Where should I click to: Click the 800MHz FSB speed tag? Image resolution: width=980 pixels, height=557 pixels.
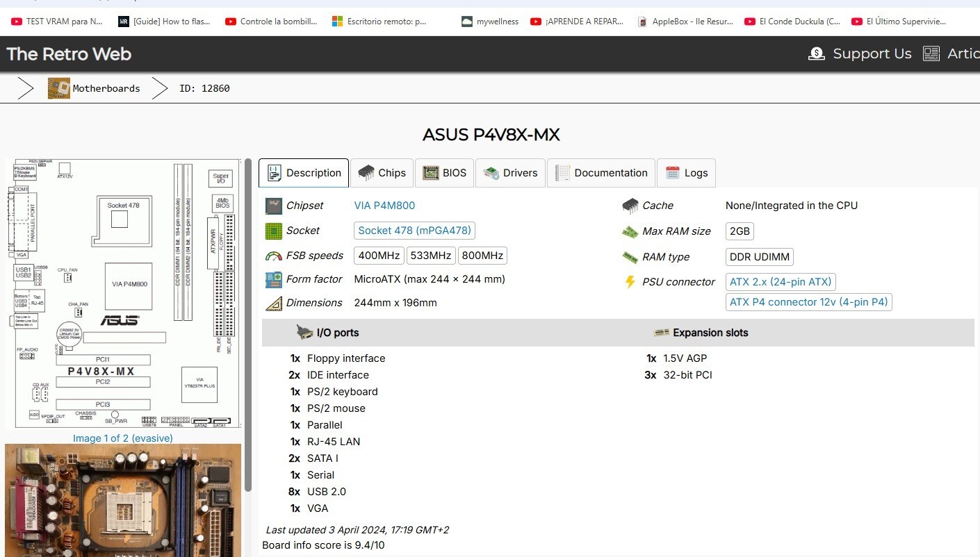point(482,256)
